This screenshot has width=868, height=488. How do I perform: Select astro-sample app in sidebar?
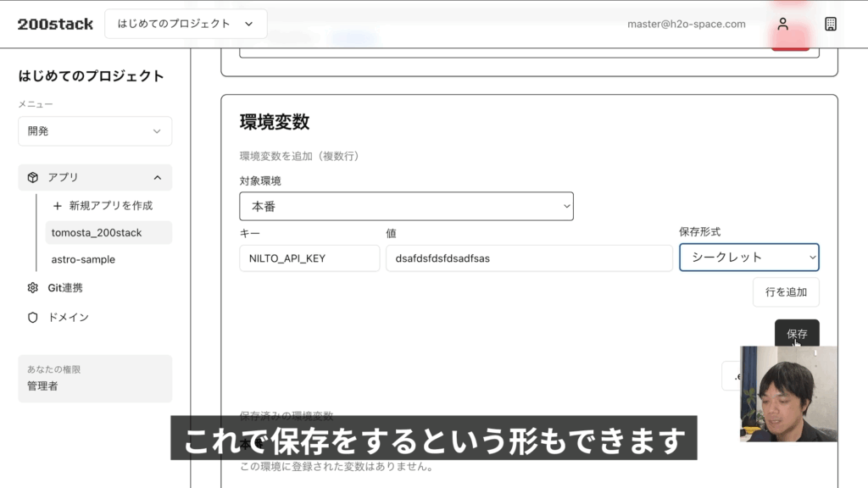coord(83,259)
